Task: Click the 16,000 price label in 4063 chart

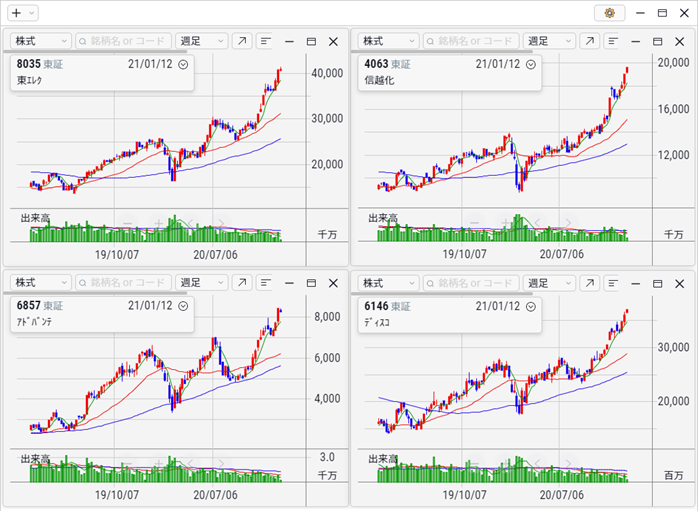Action: 674,109
